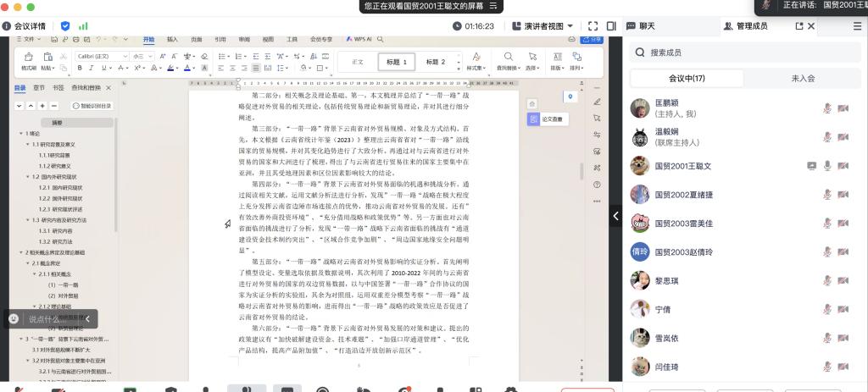868x392 pixels.
Task: Click the green network signal icon
Action: point(83,26)
